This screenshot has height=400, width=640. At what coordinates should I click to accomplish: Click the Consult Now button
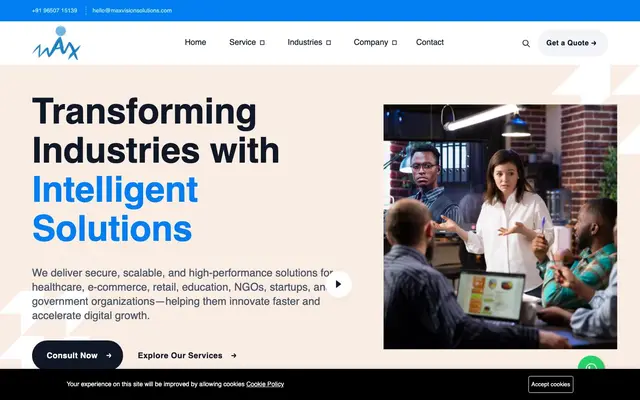pos(78,355)
